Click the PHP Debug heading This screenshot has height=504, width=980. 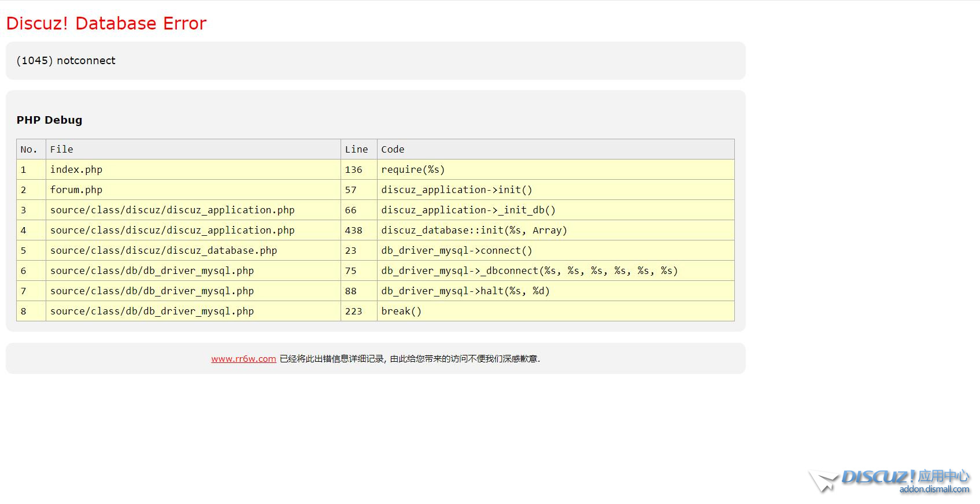[49, 120]
